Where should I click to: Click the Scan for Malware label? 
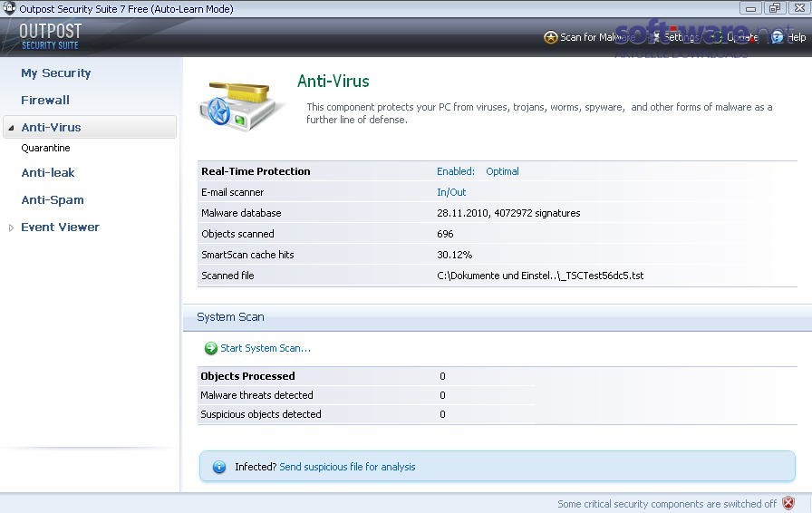click(597, 37)
